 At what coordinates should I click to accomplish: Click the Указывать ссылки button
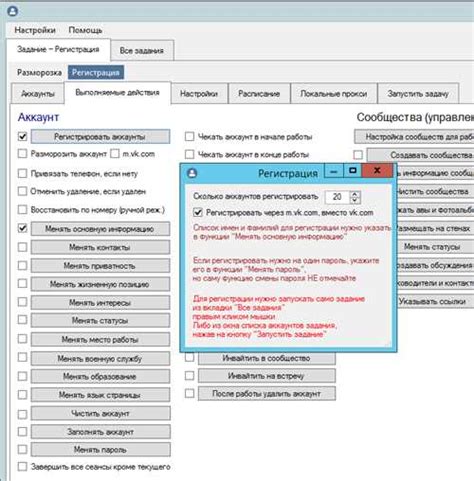(x=435, y=301)
